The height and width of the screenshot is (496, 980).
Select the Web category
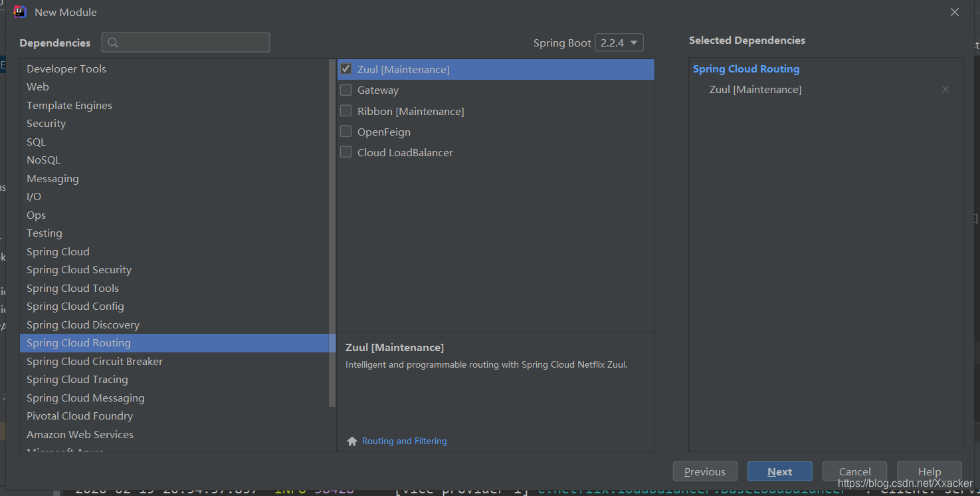[x=174, y=87]
